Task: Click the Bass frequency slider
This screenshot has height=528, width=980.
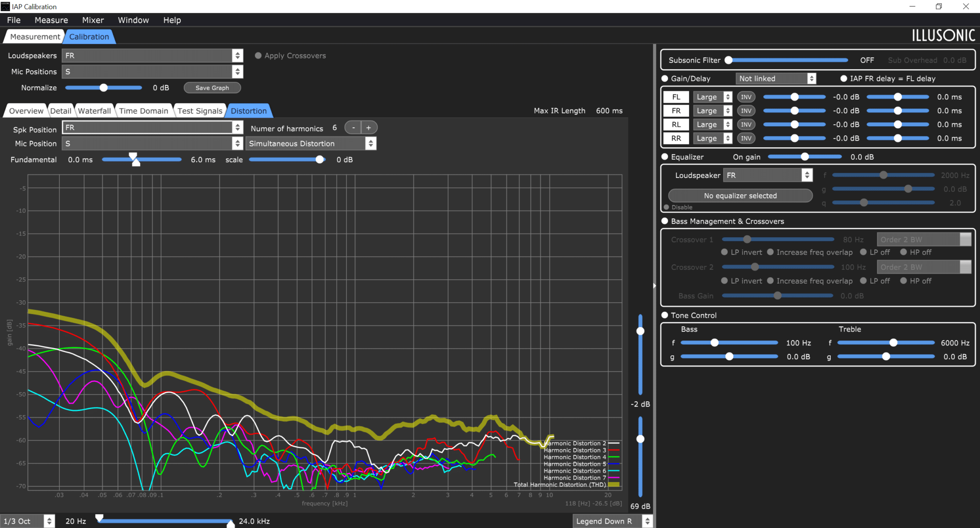Action: click(729, 343)
